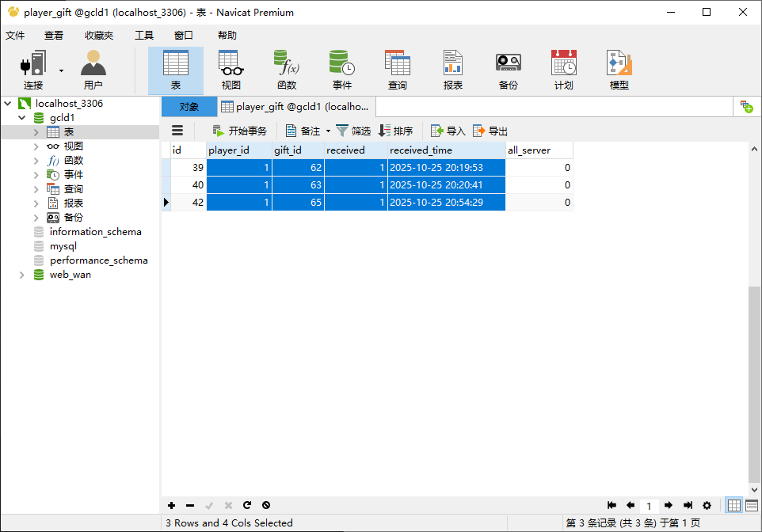
Task: Click the 开始事务 button
Action: click(x=240, y=131)
